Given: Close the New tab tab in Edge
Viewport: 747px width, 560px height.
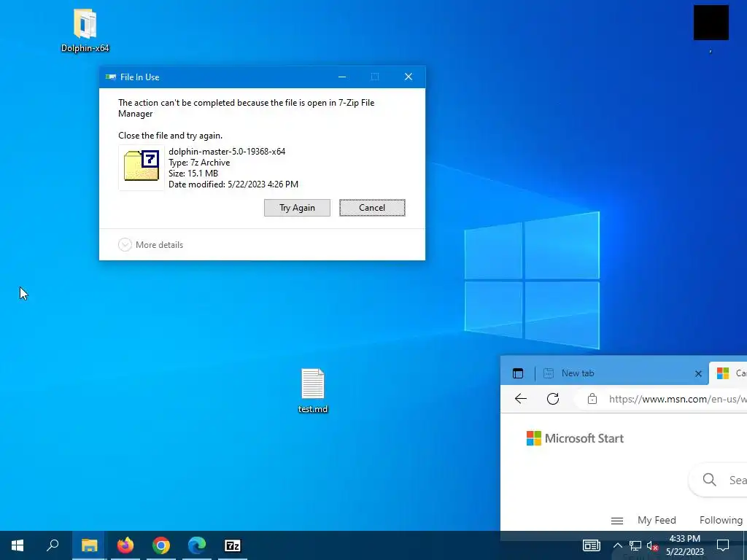Looking at the screenshot, I should [698, 374].
